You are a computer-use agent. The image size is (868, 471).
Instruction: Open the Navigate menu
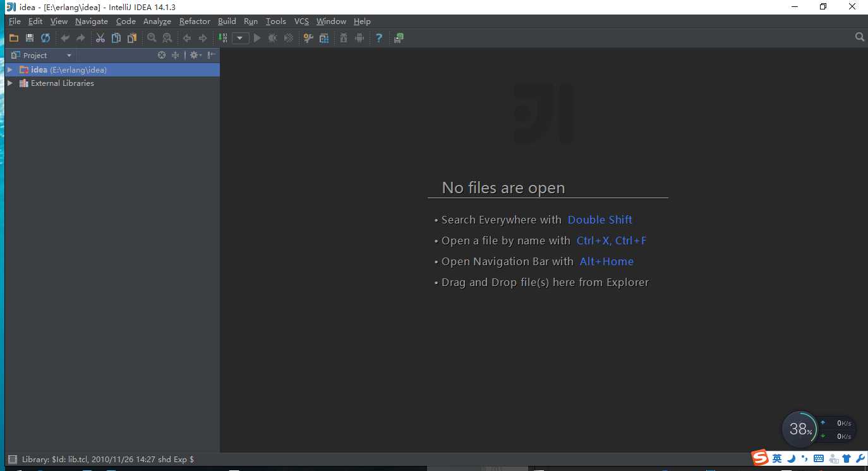click(x=92, y=21)
